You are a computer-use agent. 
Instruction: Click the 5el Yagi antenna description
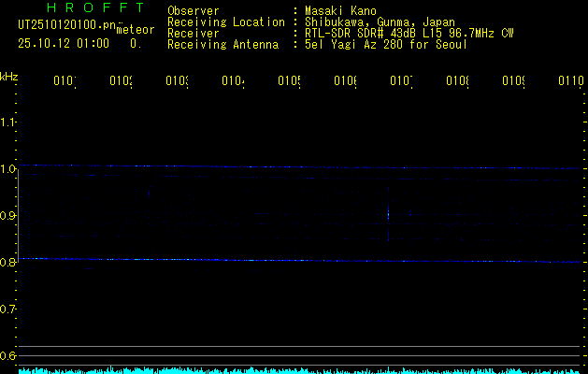(384, 45)
